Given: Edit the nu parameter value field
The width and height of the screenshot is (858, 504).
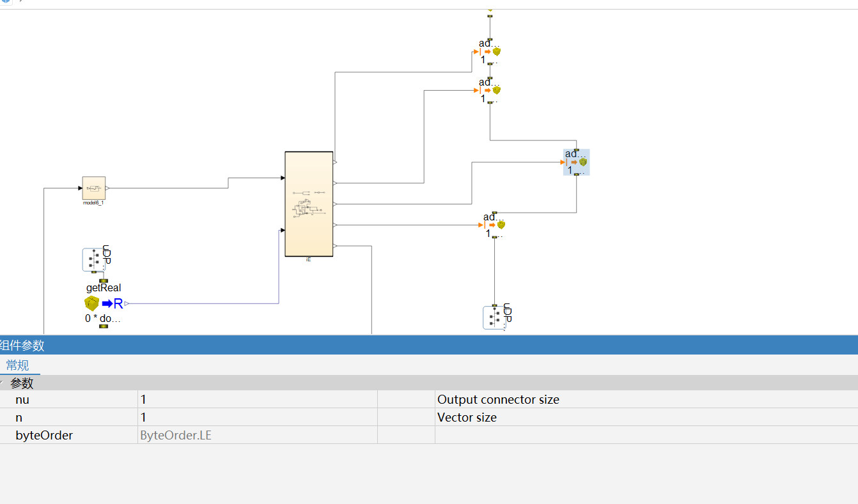Looking at the screenshot, I should [257, 399].
